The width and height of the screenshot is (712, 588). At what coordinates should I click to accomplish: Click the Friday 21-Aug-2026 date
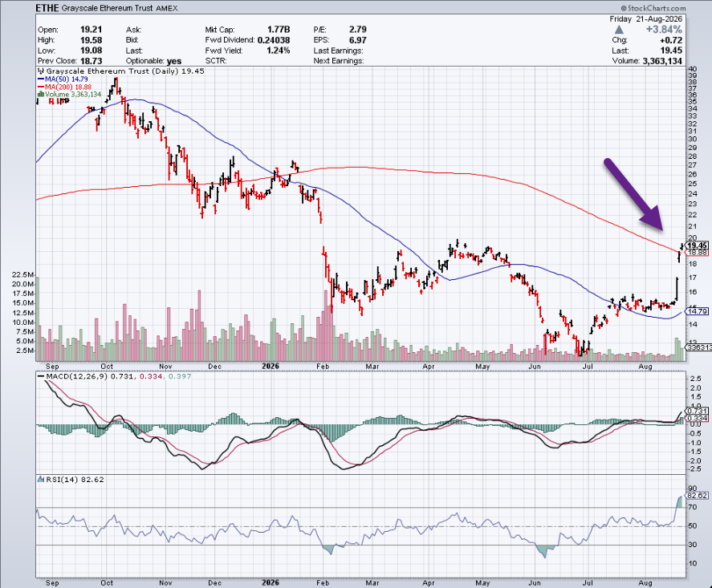point(645,19)
